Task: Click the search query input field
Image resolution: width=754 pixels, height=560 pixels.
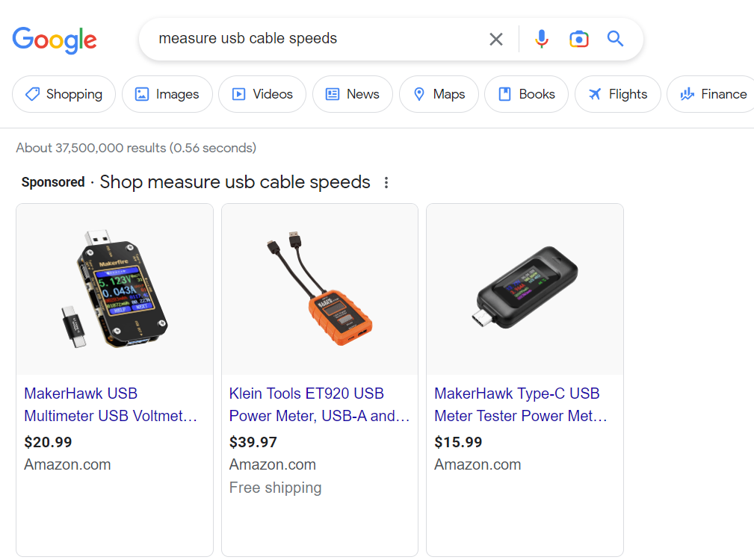Action: tap(314, 39)
